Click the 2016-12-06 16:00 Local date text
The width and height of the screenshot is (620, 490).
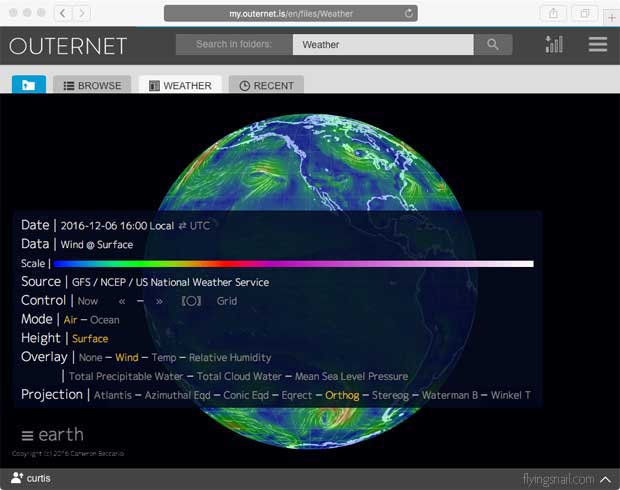tap(117, 226)
